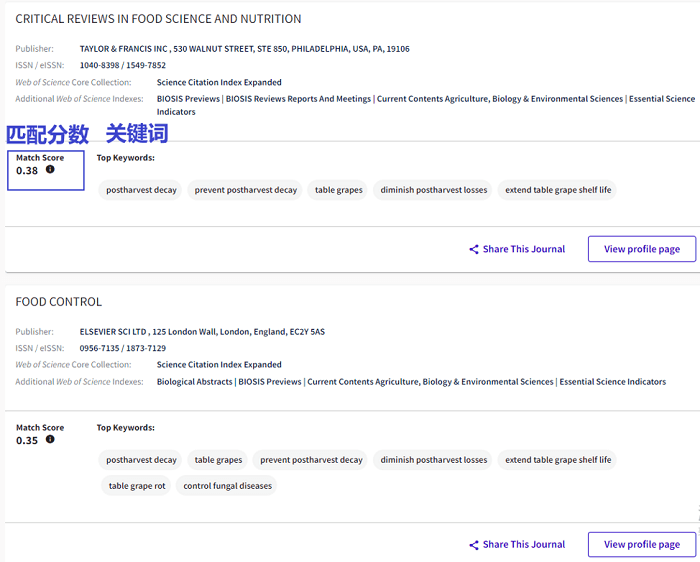The width and height of the screenshot is (700, 562).
Task: Click 'table grapes' keyword under Critical Reviews
Action: click(x=339, y=190)
